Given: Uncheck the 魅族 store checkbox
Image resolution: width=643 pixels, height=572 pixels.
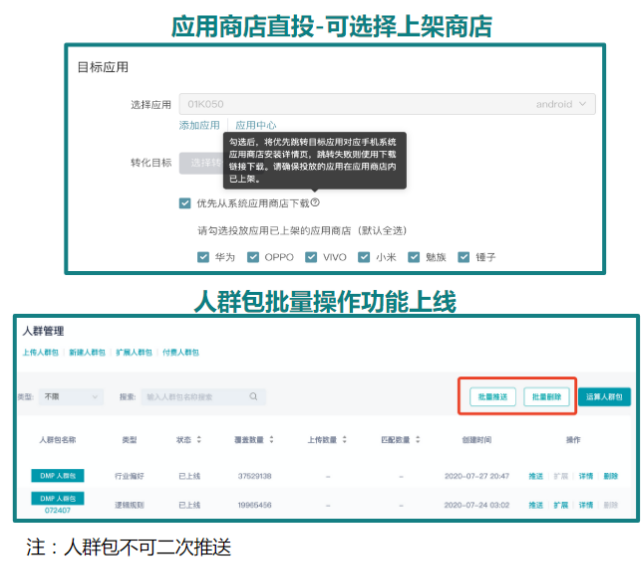Looking at the screenshot, I should tap(413, 257).
